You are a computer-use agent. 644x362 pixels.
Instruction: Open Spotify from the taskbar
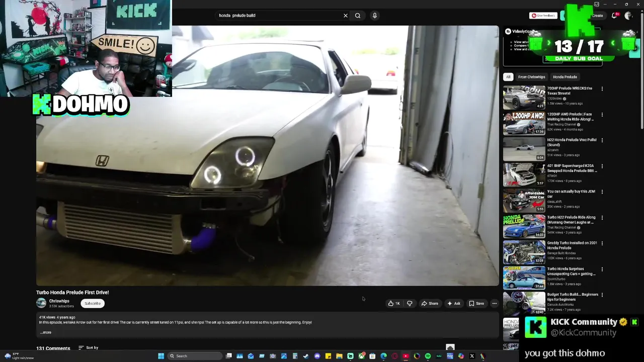[x=428, y=356]
